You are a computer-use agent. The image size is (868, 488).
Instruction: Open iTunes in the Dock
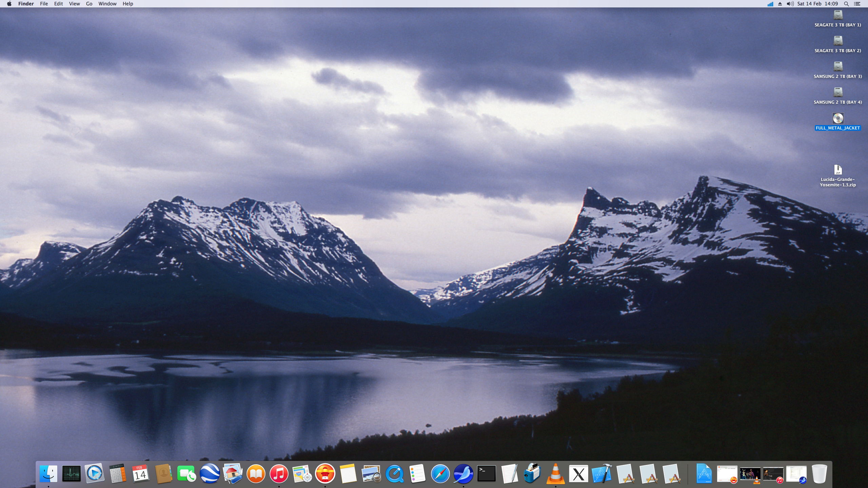tap(279, 473)
